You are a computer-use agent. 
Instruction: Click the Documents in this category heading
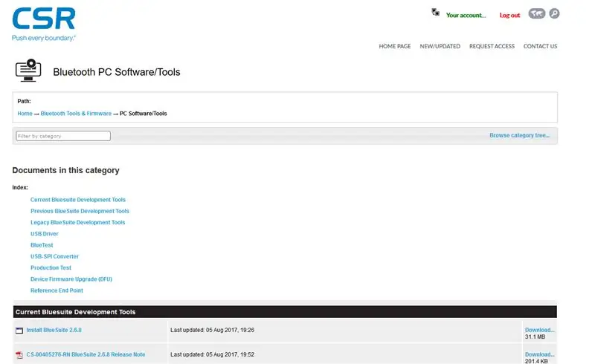65,170
